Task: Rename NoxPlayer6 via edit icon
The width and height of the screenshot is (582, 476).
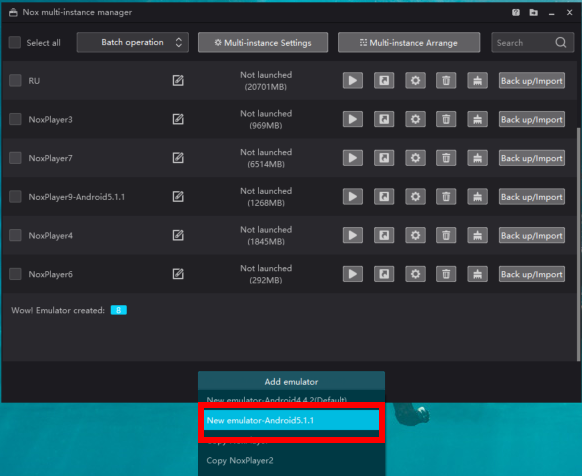Action: coord(178,274)
